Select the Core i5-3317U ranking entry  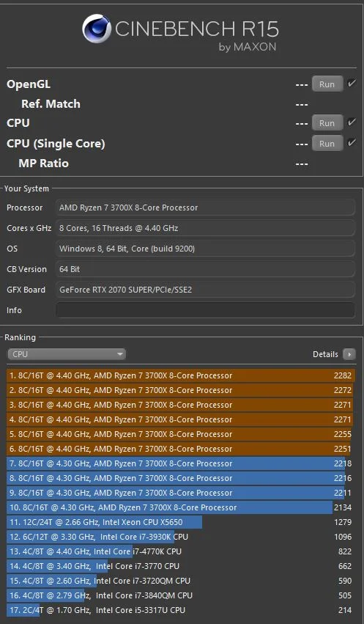click(181, 610)
